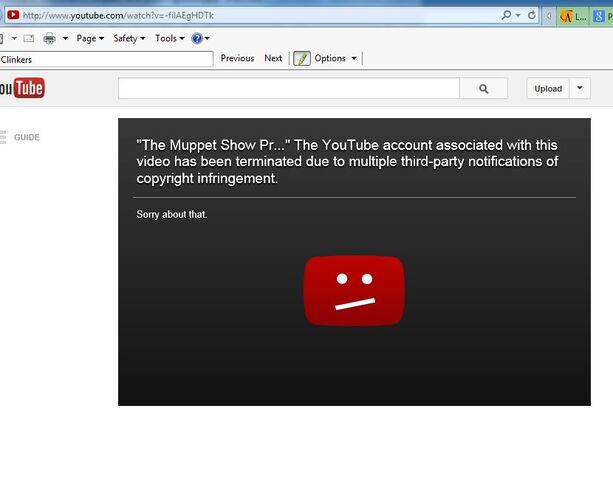
Task: Click the tab scroll left arrow
Action: (x=549, y=16)
